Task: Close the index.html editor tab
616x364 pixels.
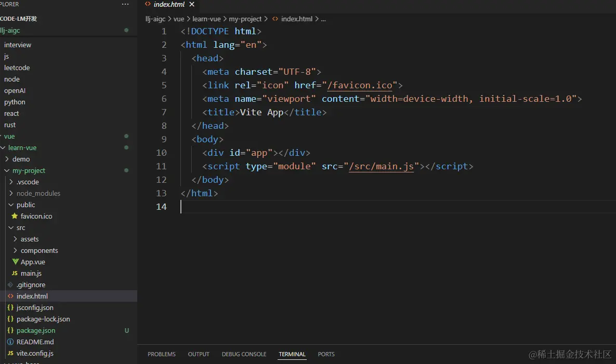Action: pyautogui.click(x=192, y=4)
